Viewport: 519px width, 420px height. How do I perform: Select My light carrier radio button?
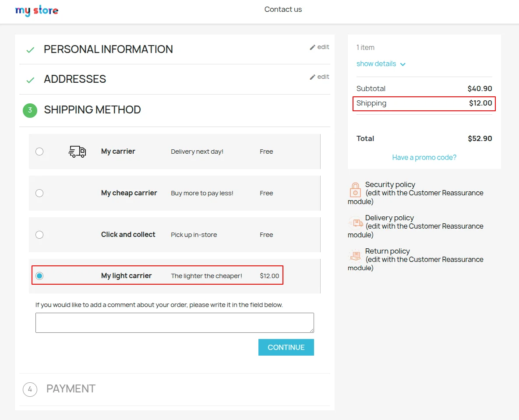(39, 276)
